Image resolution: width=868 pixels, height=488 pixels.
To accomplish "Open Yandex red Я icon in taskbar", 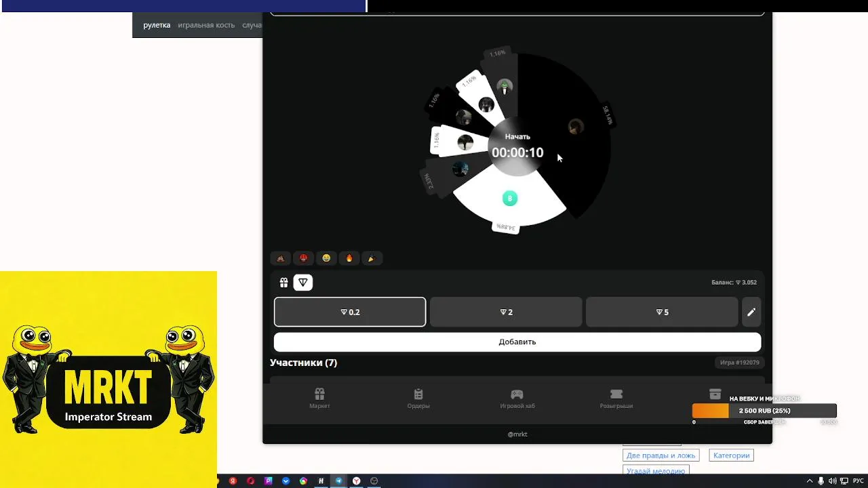I will [x=233, y=481].
